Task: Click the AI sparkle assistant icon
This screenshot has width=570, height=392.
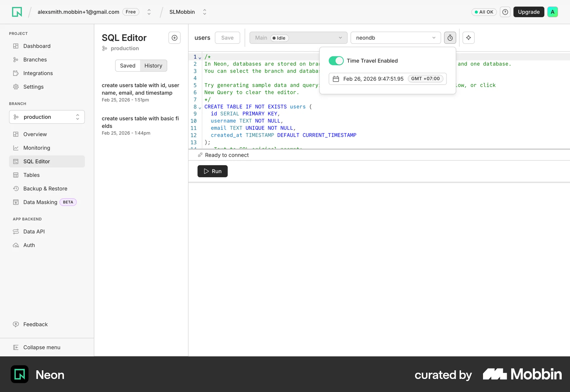Action: coord(468,38)
